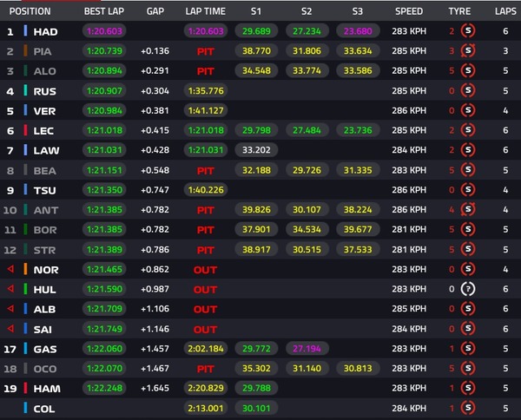Click PIT status for ALO

205,71
